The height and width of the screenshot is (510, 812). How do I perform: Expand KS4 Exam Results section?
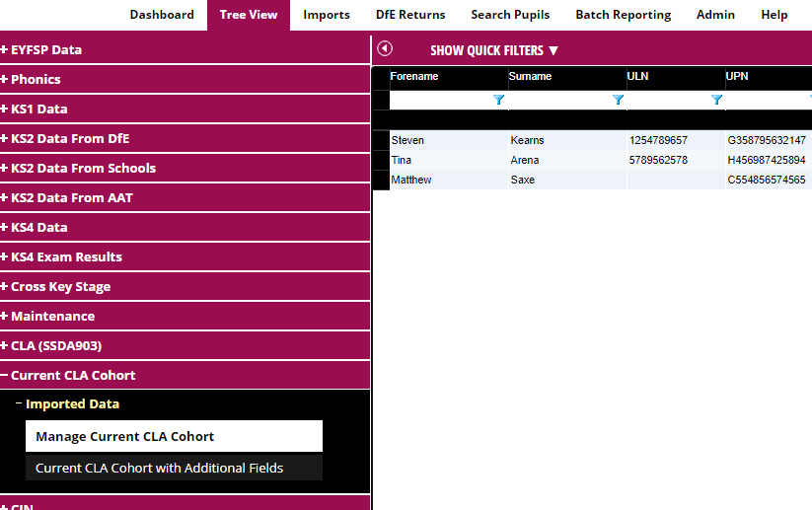point(185,256)
